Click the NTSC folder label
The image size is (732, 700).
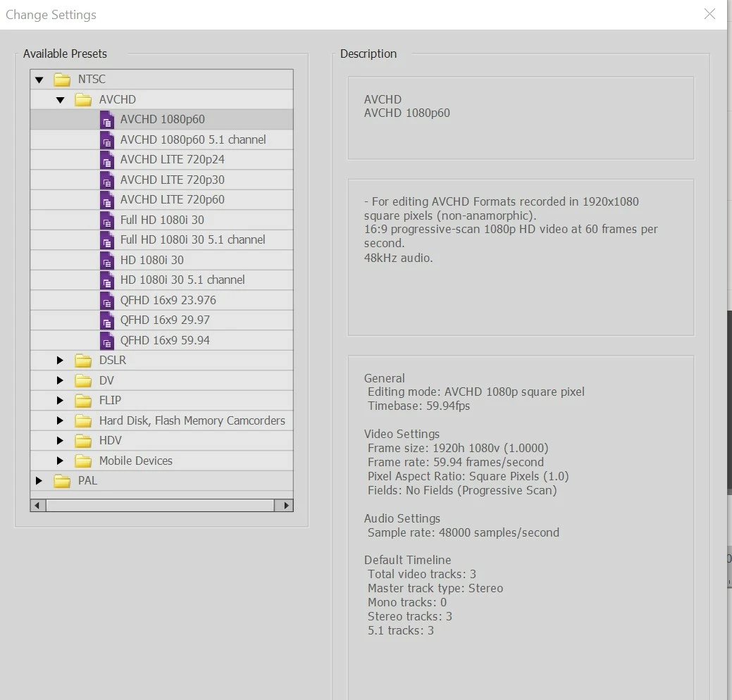[92, 80]
